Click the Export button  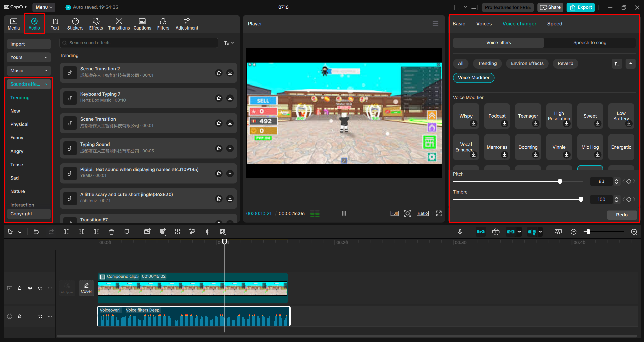click(581, 7)
